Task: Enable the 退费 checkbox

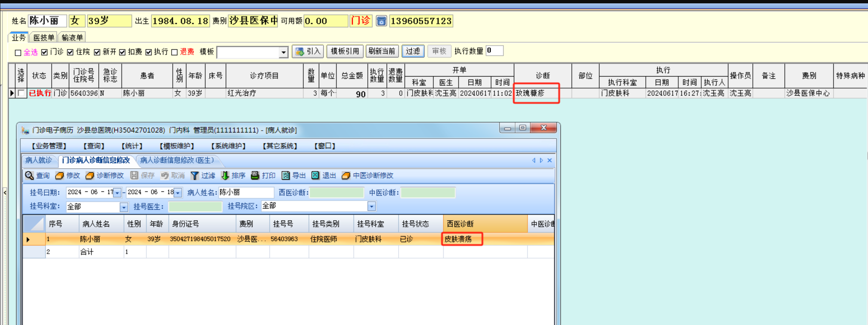Action: [174, 52]
